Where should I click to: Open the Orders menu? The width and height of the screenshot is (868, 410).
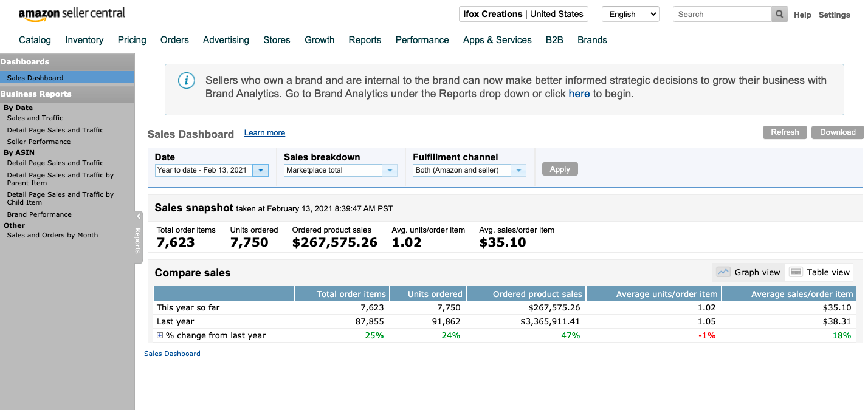[174, 40]
